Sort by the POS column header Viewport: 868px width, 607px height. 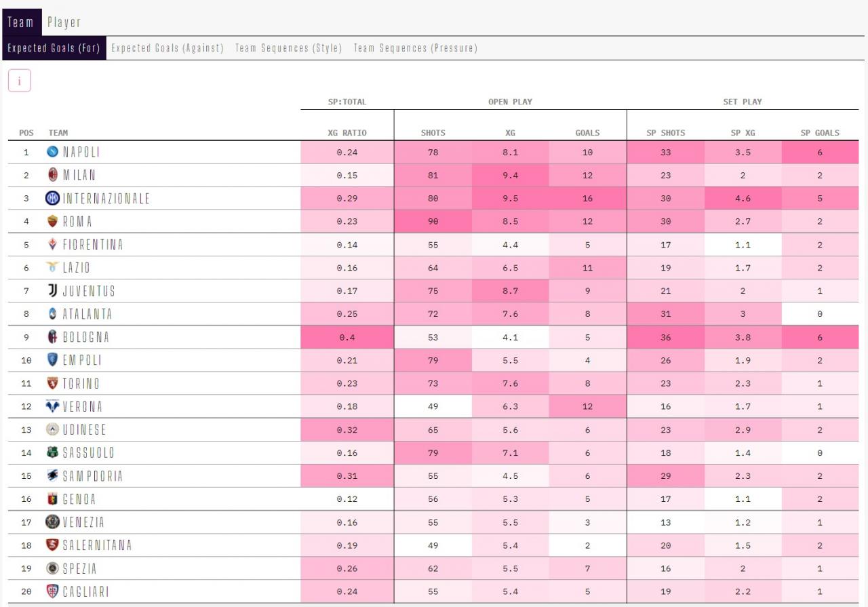point(26,133)
